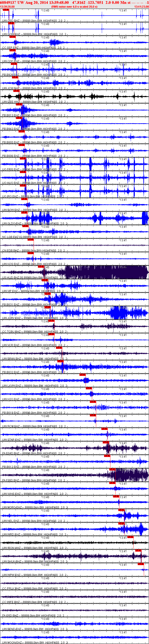Click the red pick marker on the UW OSD trace
This screenshot has width=149, height=644.
pyautogui.click(x=6, y=9)
